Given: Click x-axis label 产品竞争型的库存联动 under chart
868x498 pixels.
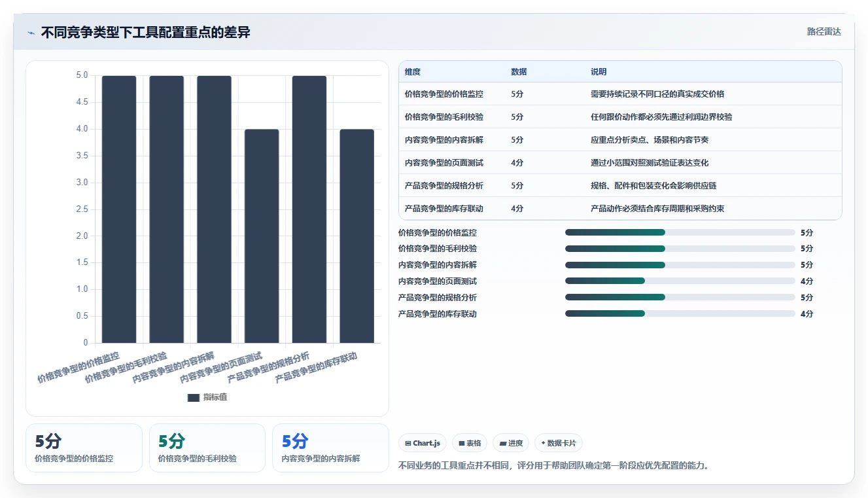Looking at the screenshot, I should tap(317, 367).
